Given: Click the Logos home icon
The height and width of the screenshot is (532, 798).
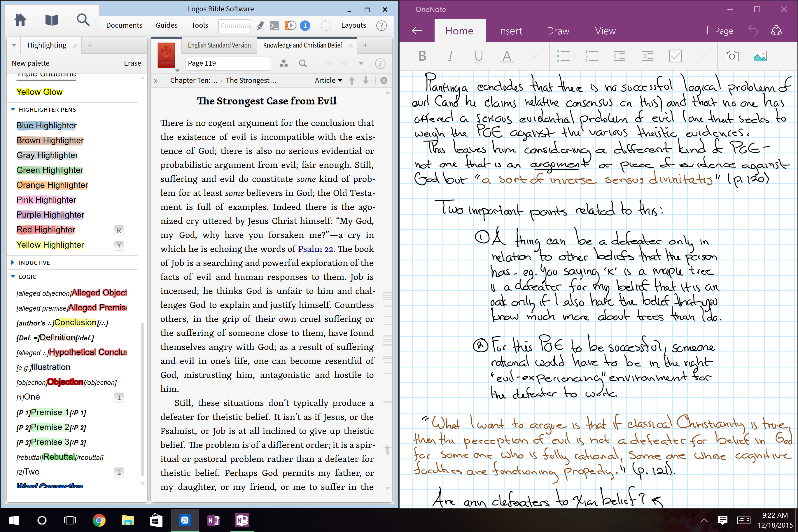Looking at the screenshot, I should (20, 20).
